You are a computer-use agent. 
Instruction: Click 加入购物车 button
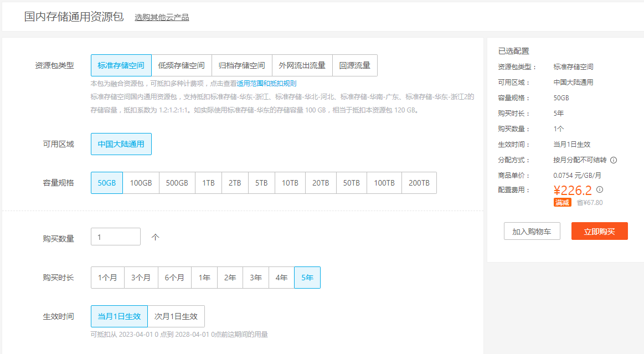[532, 231]
